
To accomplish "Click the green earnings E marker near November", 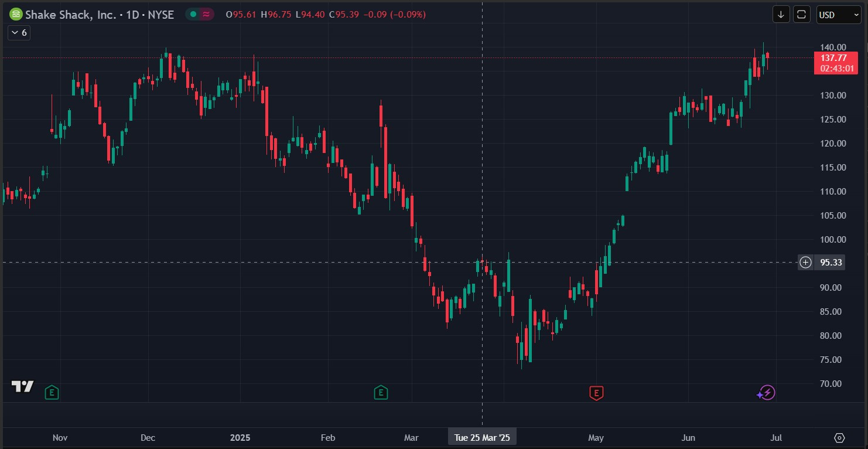I will [x=52, y=392].
